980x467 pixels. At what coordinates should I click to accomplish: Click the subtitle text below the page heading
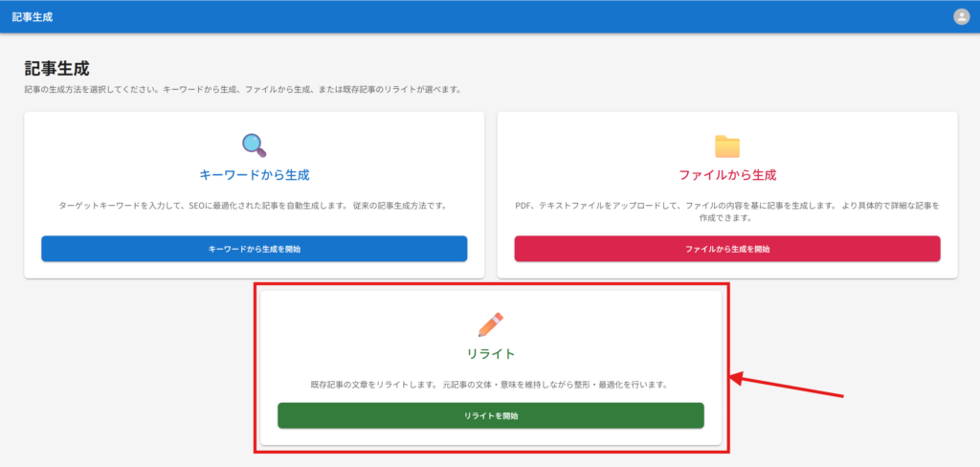pyautogui.click(x=243, y=90)
